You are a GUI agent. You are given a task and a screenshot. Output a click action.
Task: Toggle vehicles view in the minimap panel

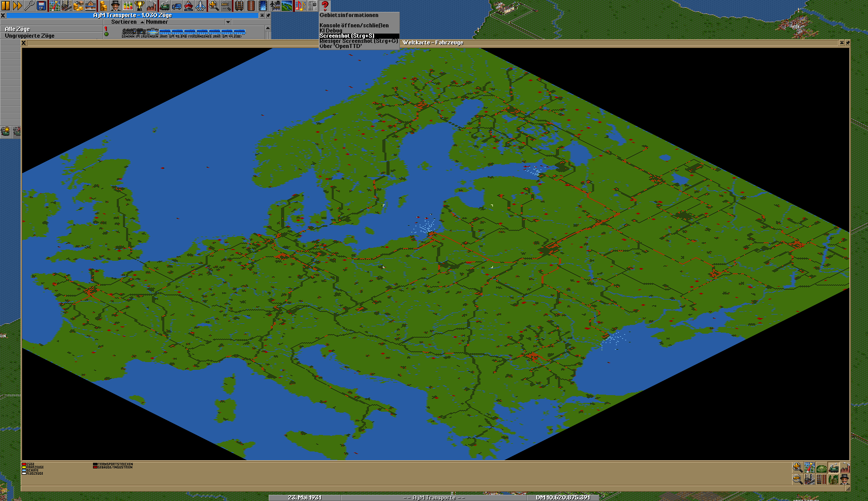pos(833,468)
